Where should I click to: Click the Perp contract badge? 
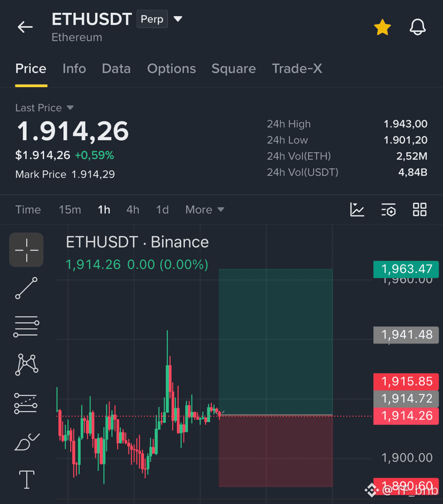[152, 19]
